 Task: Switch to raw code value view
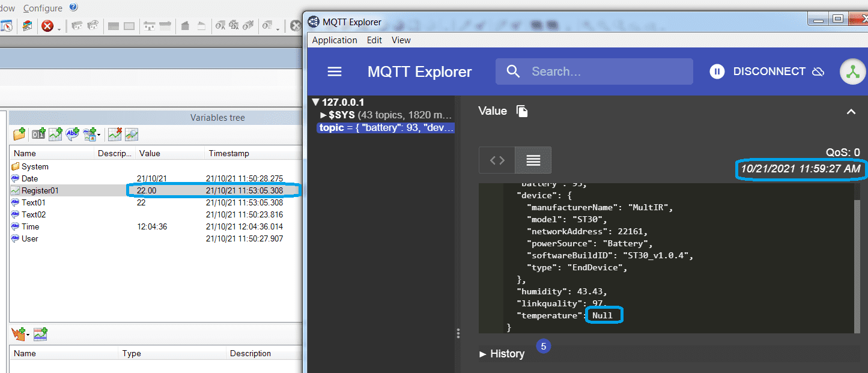(497, 160)
